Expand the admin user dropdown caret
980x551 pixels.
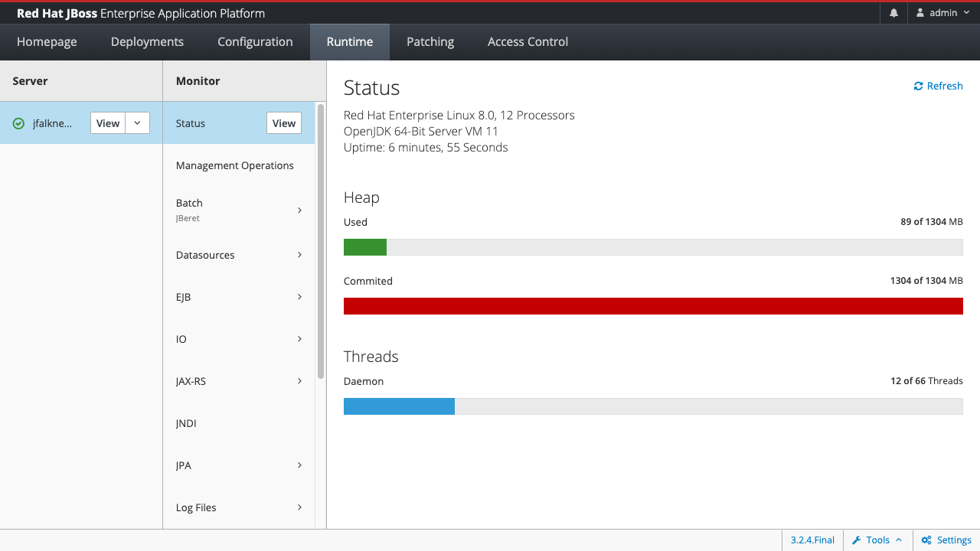(x=966, y=13)
